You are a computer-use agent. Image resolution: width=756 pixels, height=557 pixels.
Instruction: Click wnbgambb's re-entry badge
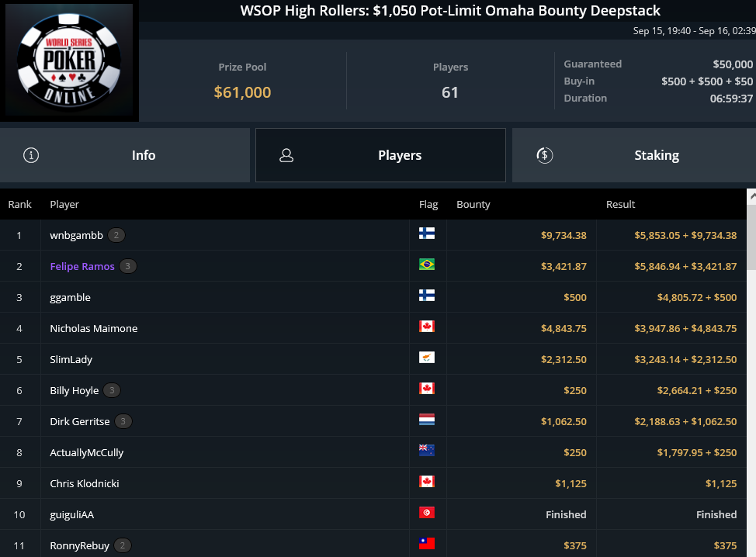click(116, 235)
